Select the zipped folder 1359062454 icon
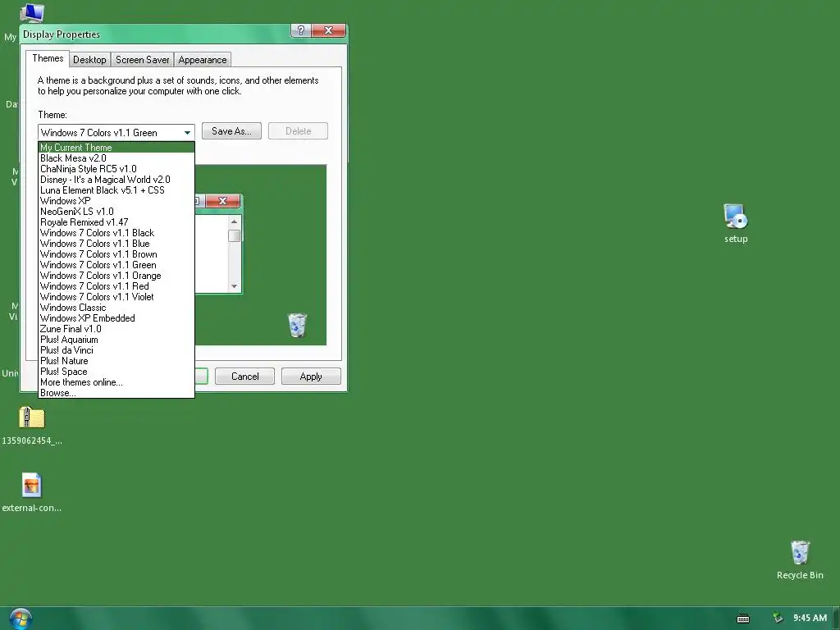Image resolution: width=840 pixels, height=630 pixels. point(32,418)
